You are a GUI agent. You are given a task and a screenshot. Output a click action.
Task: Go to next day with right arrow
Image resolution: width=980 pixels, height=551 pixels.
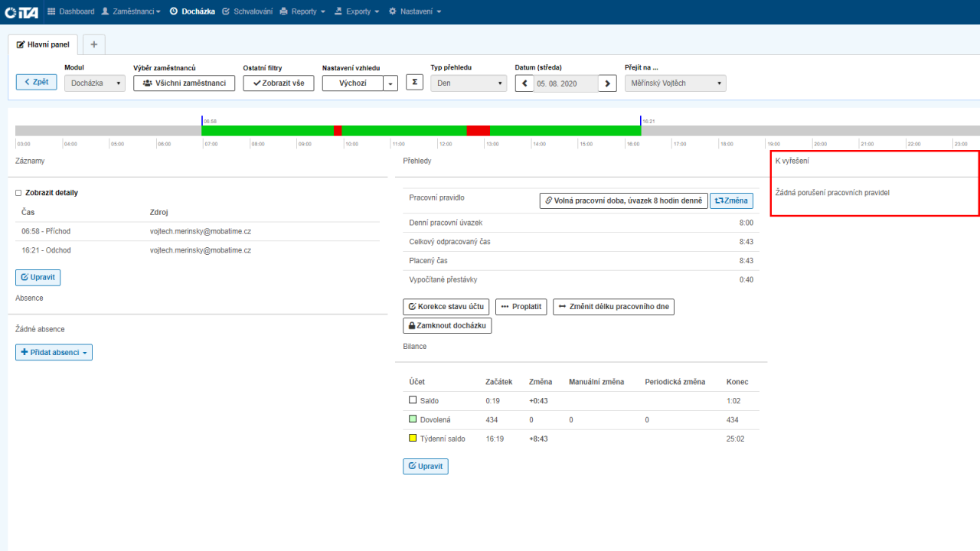tap(607, 83)
